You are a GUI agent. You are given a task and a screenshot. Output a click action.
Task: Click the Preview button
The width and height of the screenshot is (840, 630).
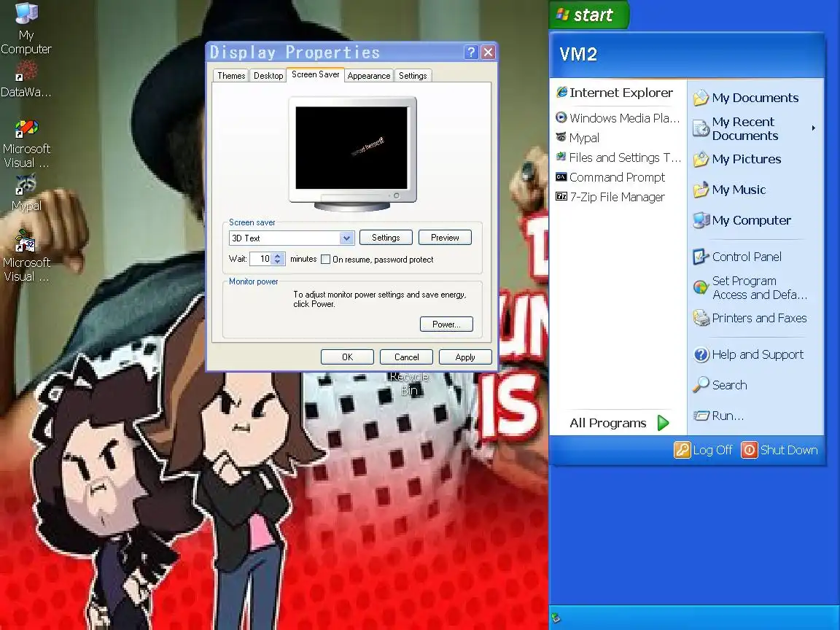coord(445,237)
